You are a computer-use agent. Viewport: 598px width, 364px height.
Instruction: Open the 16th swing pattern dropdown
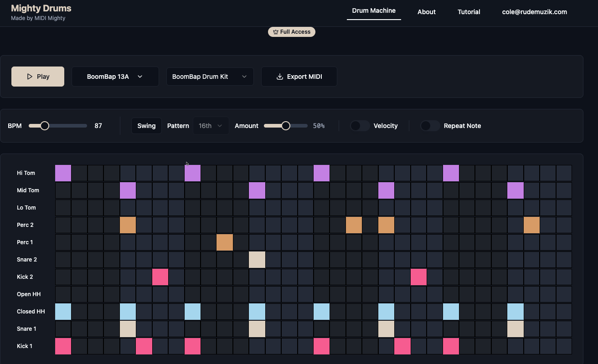click(211, 126)
